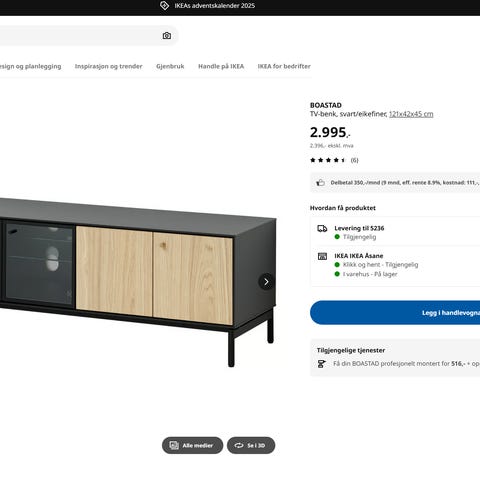The height and width of the screenshot is (480, 480).
Task: Click the delivery truck icon
Action: click(322, 229)
